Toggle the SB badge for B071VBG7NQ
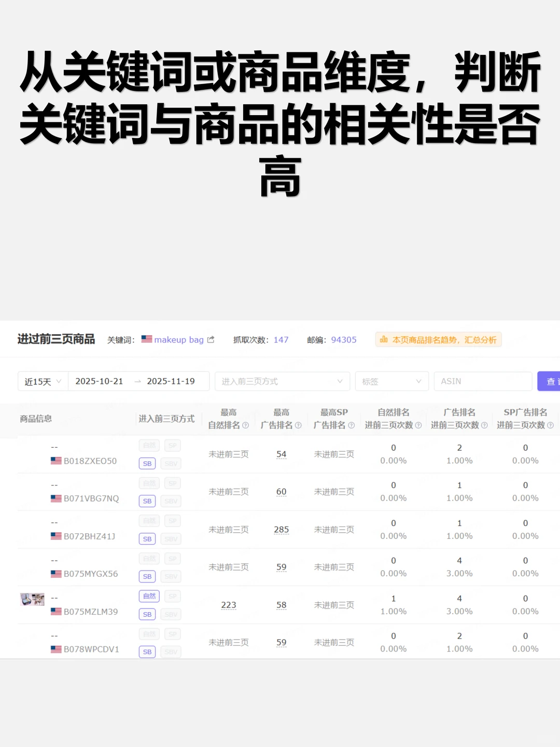This screenshot has height=747, width=560. click(x=147, y=501)
